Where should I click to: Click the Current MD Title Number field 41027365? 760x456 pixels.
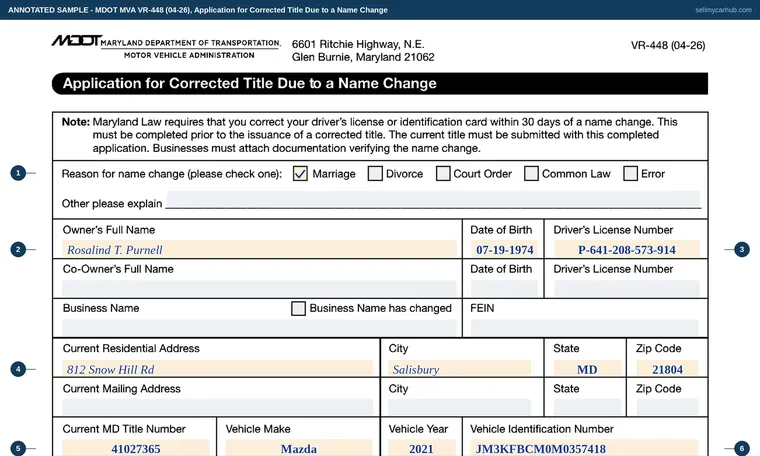[136, 448]
